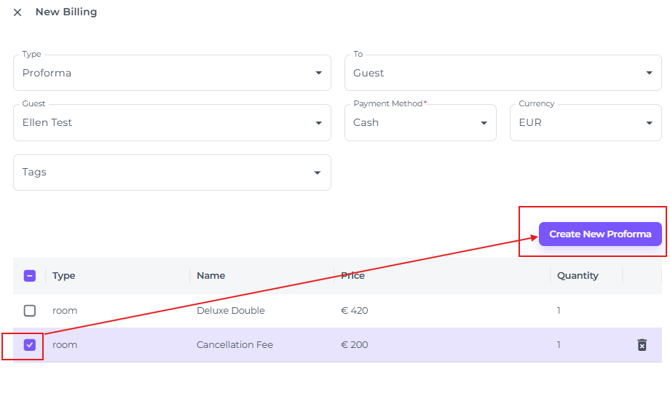This screenshot has height=404, width=670.
Task: Uncheck the Cancellation Fee row checkbox
Action: click(30, 345)
